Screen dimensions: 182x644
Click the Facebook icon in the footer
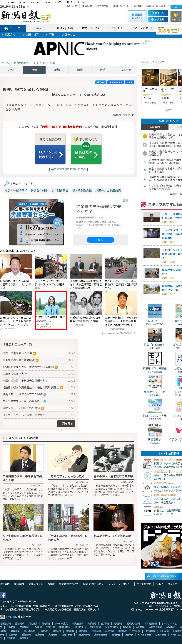pyautogui.click(x=3, y=595)
